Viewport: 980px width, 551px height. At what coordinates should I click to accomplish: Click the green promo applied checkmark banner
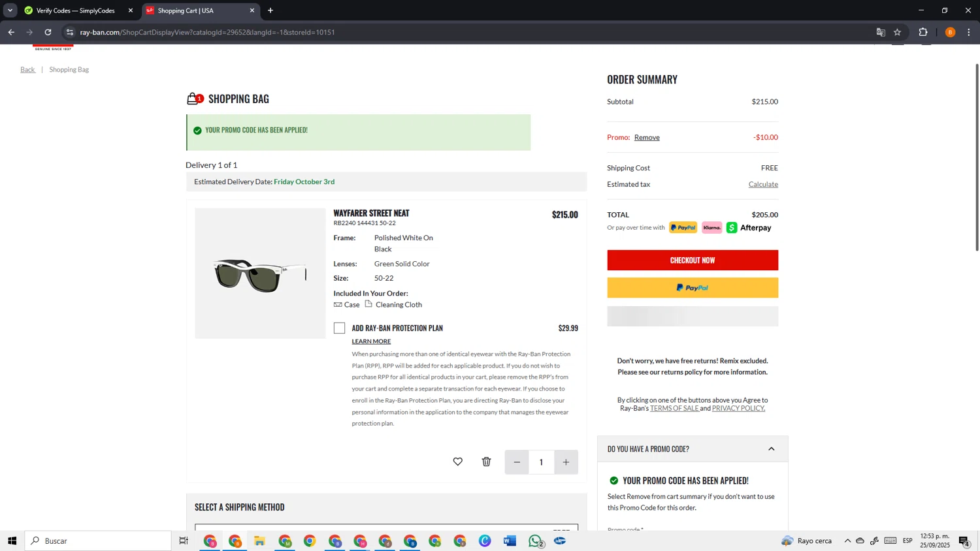(x=358, y=133)
